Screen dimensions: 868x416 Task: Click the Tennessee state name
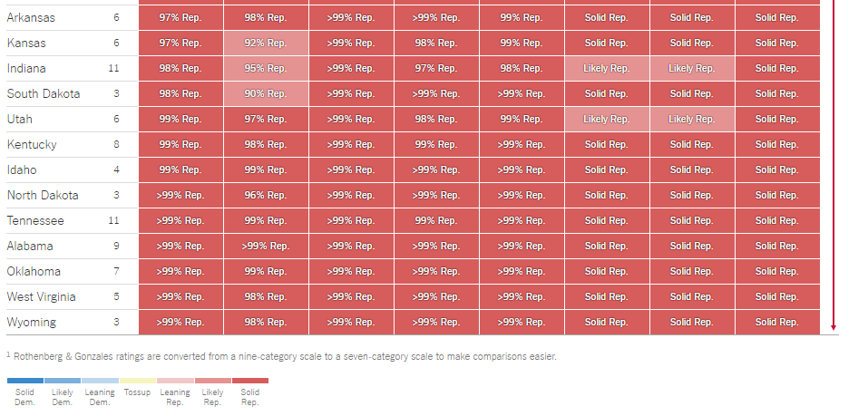35,221
